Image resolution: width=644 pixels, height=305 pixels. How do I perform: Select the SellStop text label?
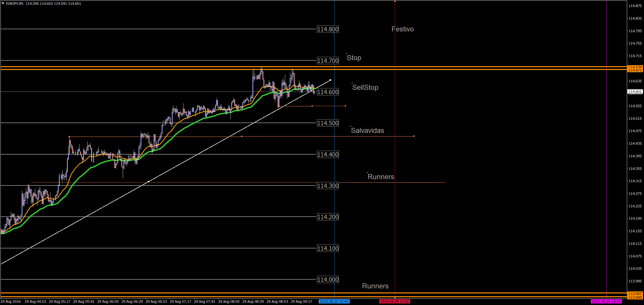tap(365, 88)
